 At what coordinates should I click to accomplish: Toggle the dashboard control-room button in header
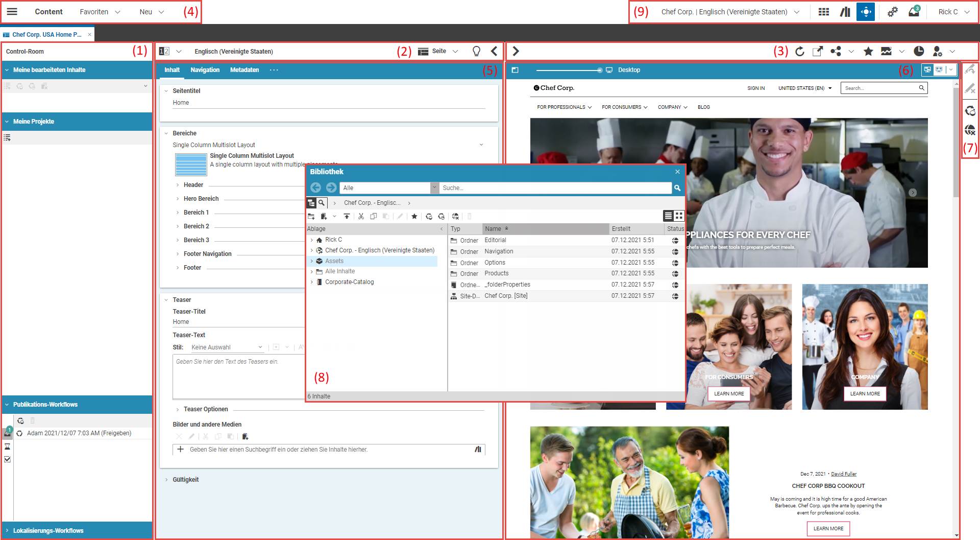tap(866, 12)
